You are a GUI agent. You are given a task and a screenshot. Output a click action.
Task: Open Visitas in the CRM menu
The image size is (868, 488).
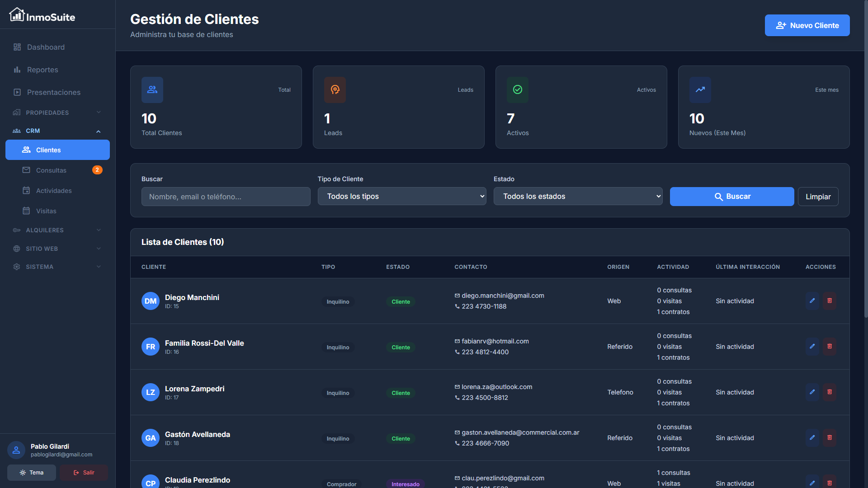pos(46,211)
